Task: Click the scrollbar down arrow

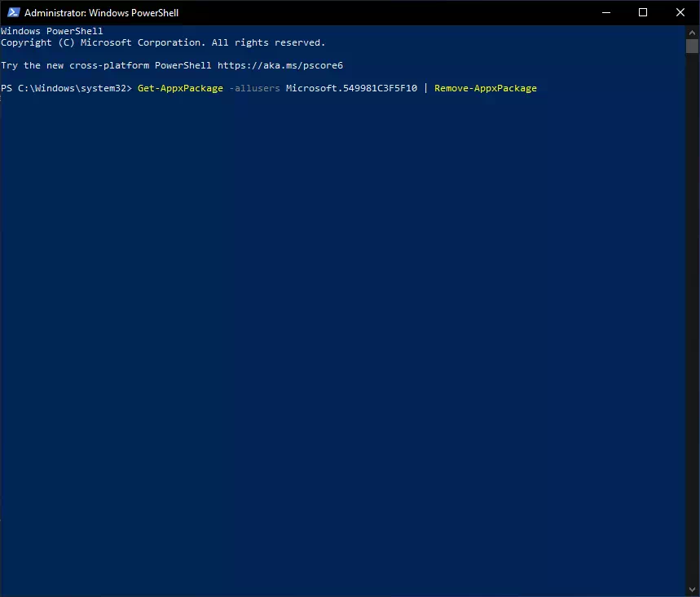Action: 693,590
